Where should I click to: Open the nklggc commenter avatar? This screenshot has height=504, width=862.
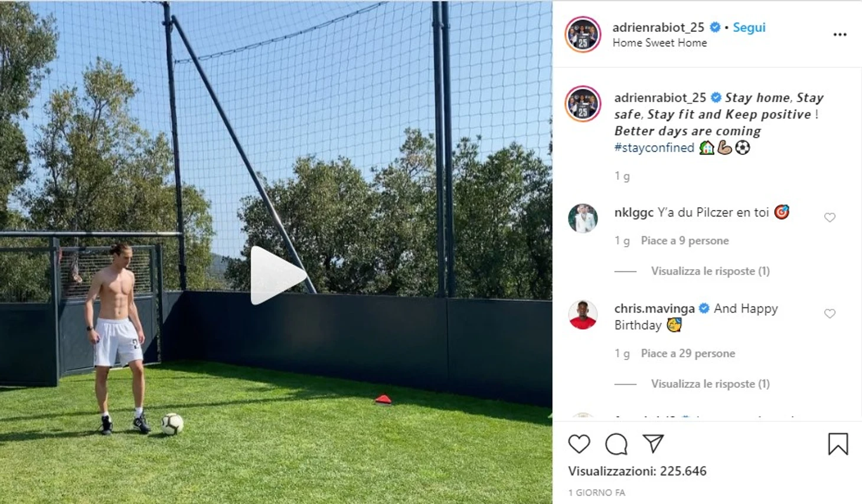(583, 218)
